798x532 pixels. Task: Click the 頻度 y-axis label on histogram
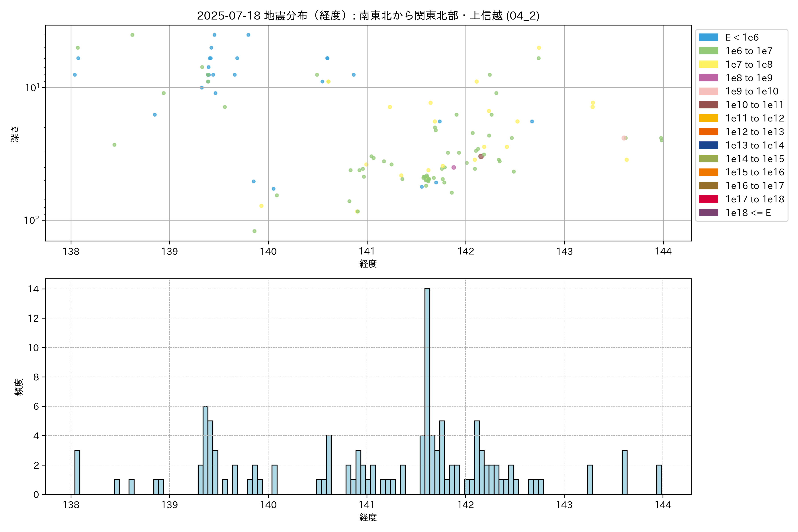pyautogui.click(x=19, y=387)
